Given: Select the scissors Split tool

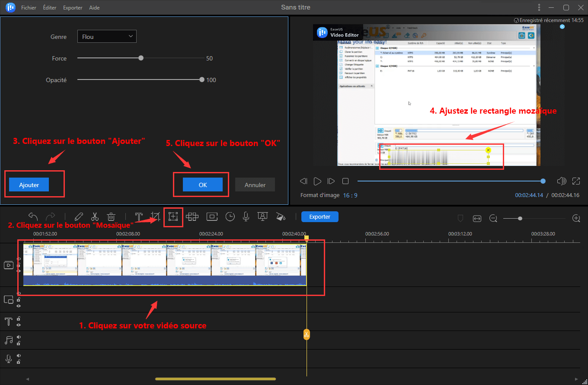Looking at the screenshot, I should point(95,217).
